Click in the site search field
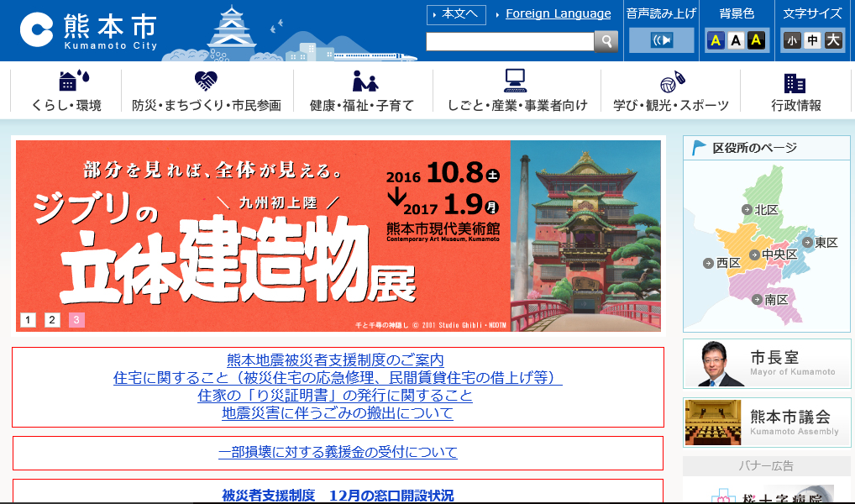This screenshot has height=504, width=855. pyautogui.click(x=510, y=41)
